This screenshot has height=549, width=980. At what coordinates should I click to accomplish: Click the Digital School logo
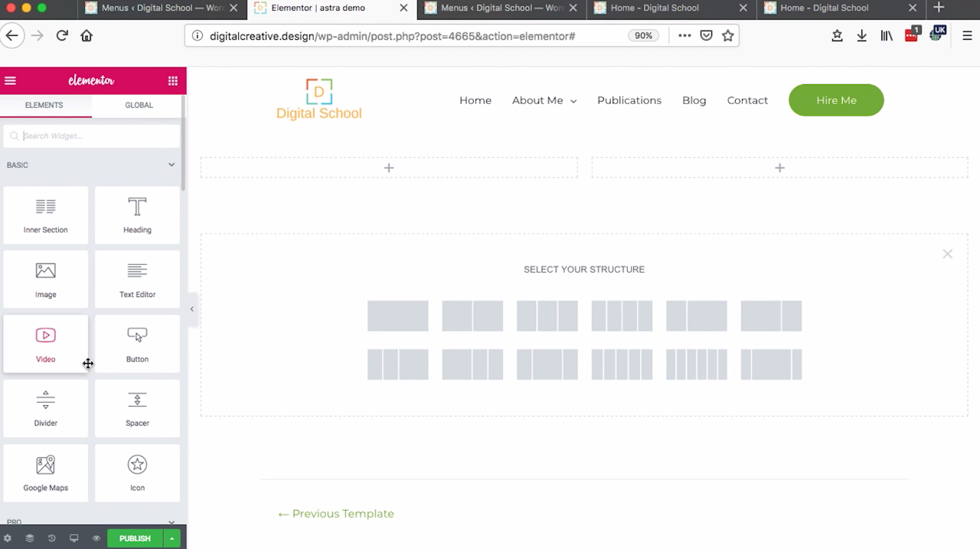point(318,100)
